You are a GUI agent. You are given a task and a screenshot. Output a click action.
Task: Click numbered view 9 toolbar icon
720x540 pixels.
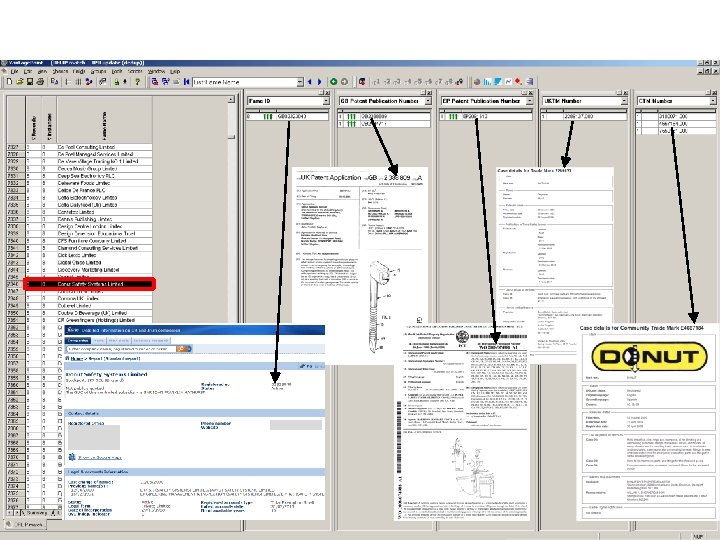click(459, 82)
